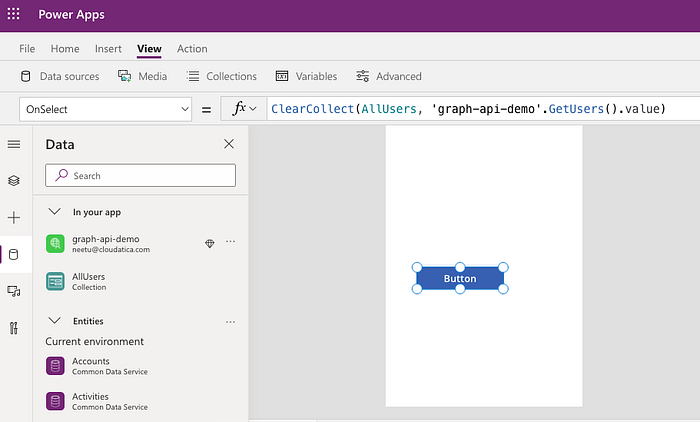Open Collections from the View ribbon
700x422 pixels.
point(231,76)
